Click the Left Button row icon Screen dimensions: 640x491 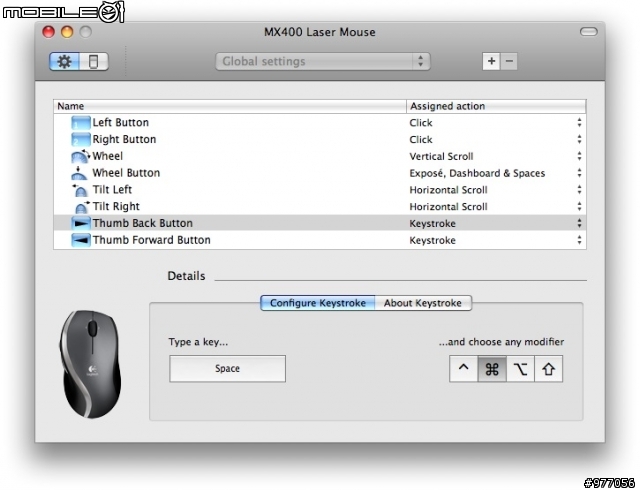(x=80, y=122)
